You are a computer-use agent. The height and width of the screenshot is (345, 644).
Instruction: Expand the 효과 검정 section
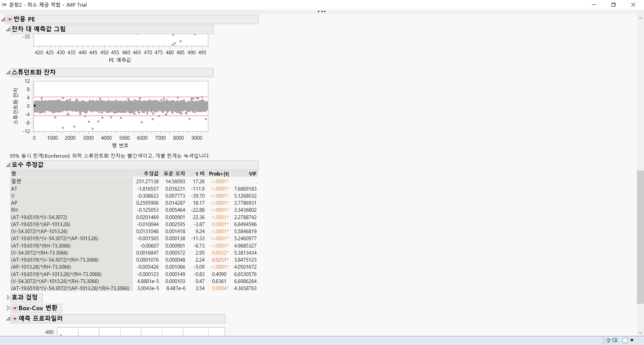(x=8, y=297)
